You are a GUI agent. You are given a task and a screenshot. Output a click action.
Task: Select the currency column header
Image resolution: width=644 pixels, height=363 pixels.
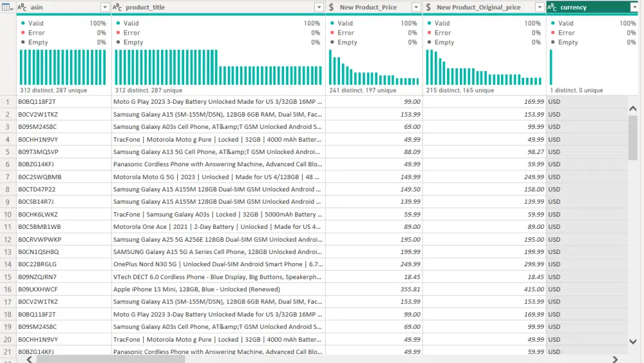[592, 7]
